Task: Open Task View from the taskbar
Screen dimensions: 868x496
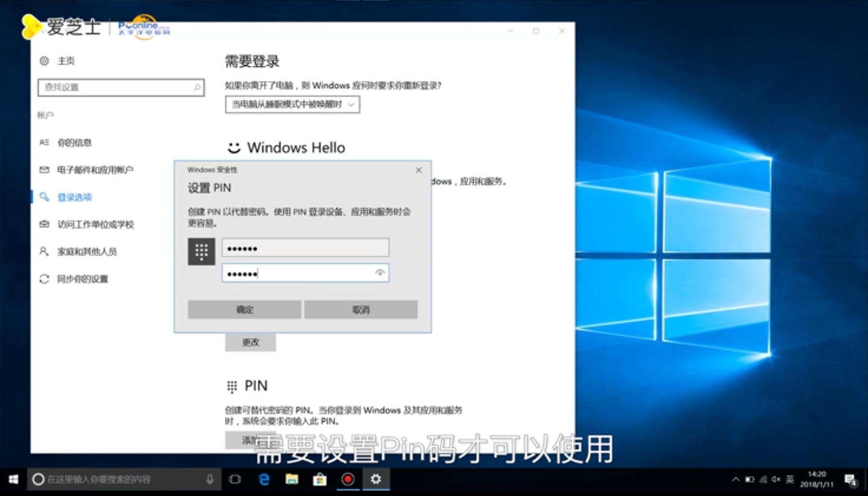Action: click(x=235, y=480)
